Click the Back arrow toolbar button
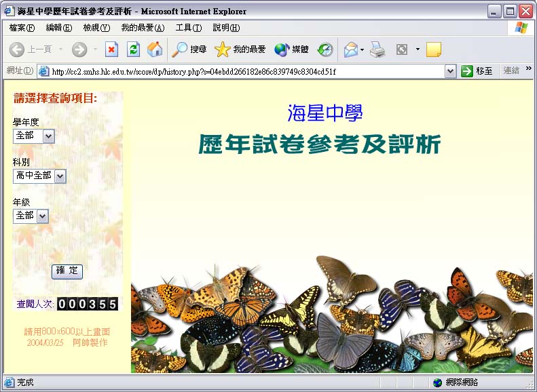Screen dimensions: 537x392 18,50
